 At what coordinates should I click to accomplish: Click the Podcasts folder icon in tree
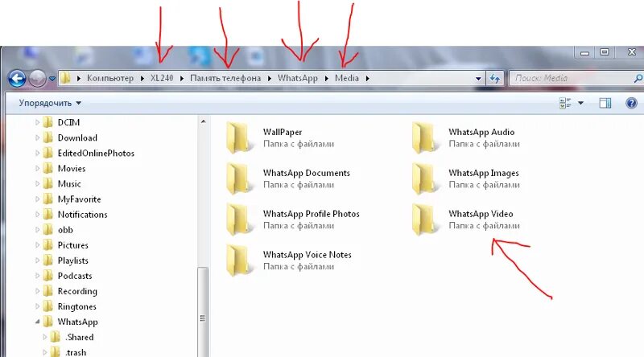coord(48,275)
